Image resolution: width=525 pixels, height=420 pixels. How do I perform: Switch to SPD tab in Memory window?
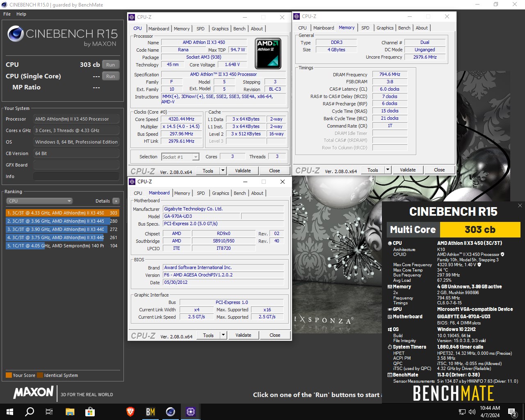365,28
